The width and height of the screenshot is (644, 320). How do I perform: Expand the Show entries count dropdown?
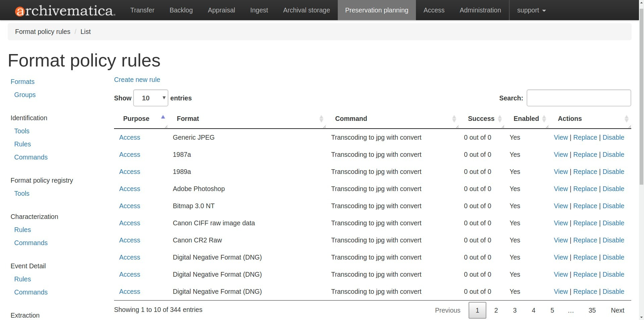(151, 98)
